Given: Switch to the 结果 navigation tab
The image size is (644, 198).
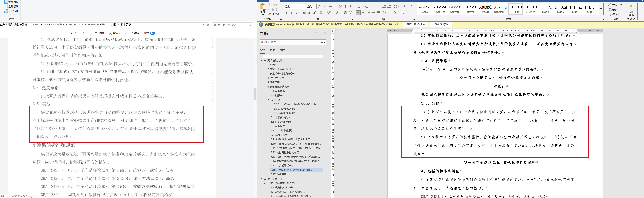Looking at the screenshot, I should [x=283, y=50].
